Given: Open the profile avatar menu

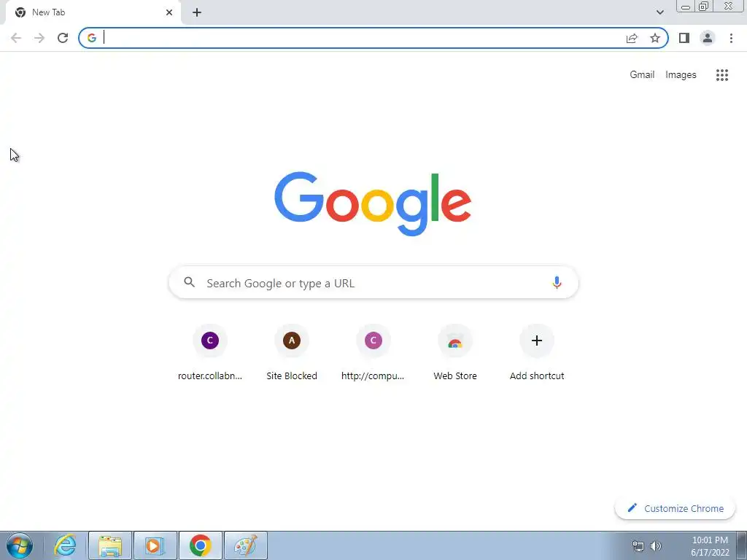Looking at the screenshot, I should pyautogui.click(x=708, y=38).
